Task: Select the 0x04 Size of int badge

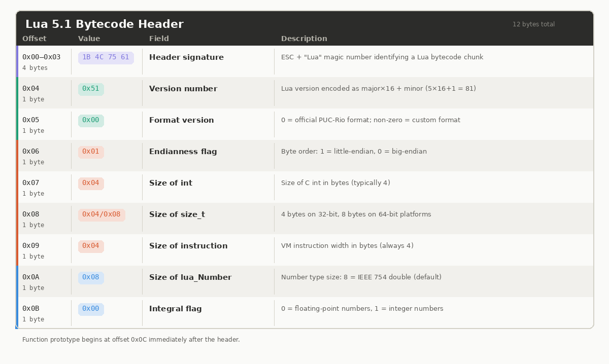Action: click(x=91, y=183)
